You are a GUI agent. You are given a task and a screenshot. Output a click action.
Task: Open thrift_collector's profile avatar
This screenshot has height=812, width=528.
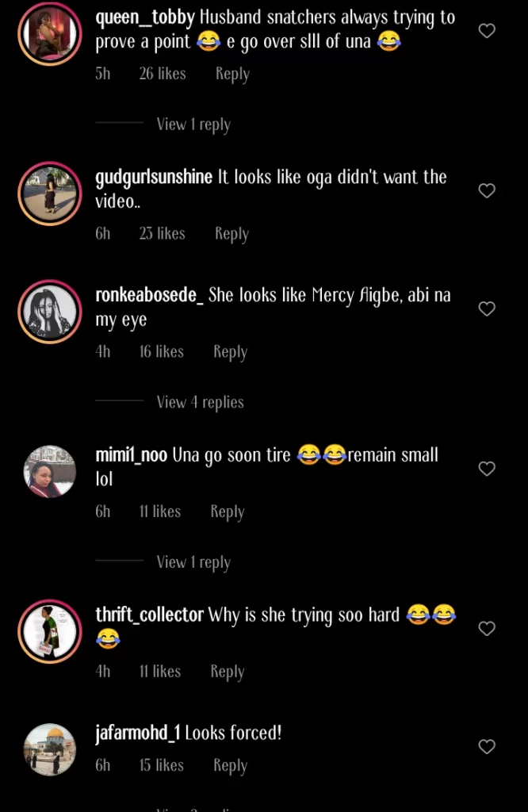50,630
